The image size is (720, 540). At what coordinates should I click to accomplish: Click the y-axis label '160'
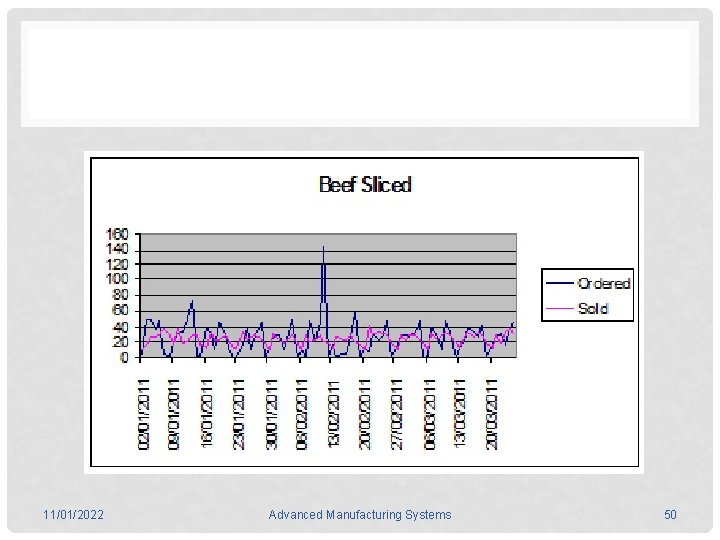[x=117, y=234]
